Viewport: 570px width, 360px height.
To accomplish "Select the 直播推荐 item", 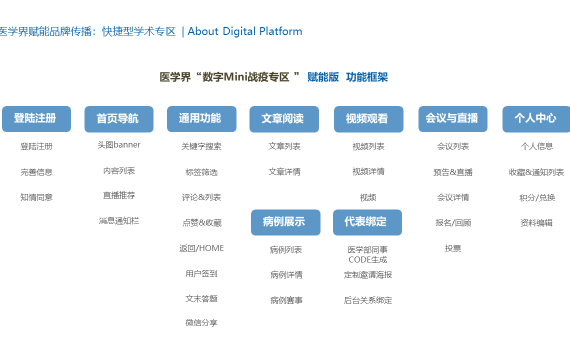I will click(x=119, y=196).
